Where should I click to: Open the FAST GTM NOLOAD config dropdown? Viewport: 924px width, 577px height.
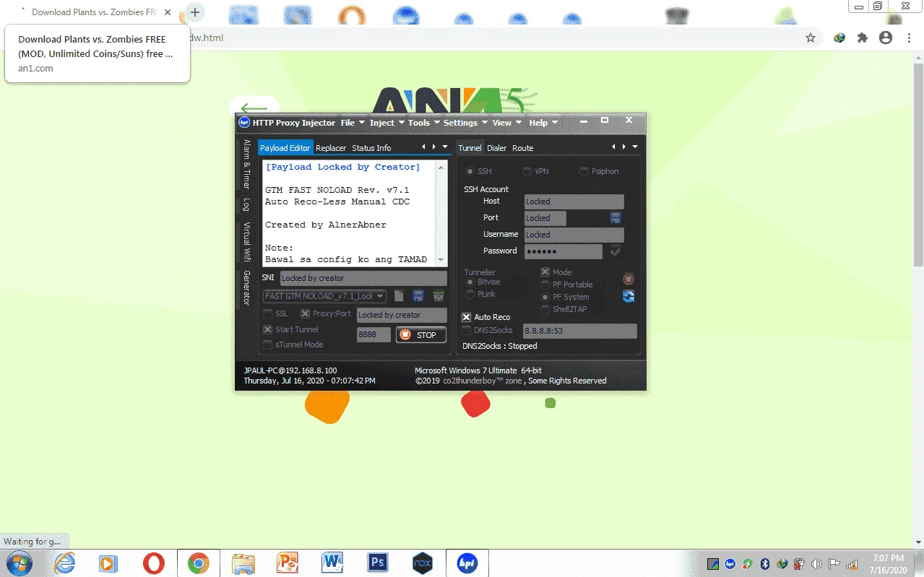click(x=380, y=296)
